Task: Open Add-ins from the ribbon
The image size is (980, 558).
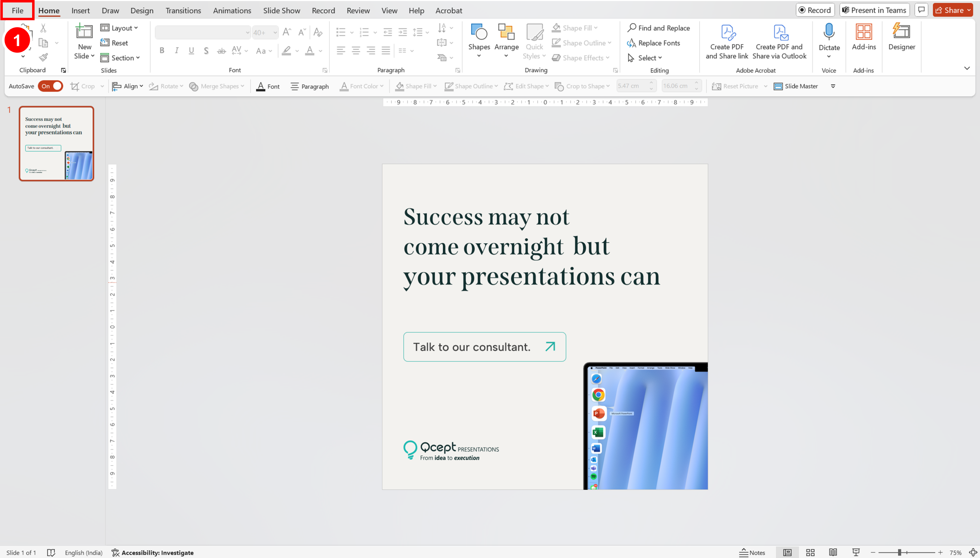Action: pyautogui.click(x=863, y=37)
